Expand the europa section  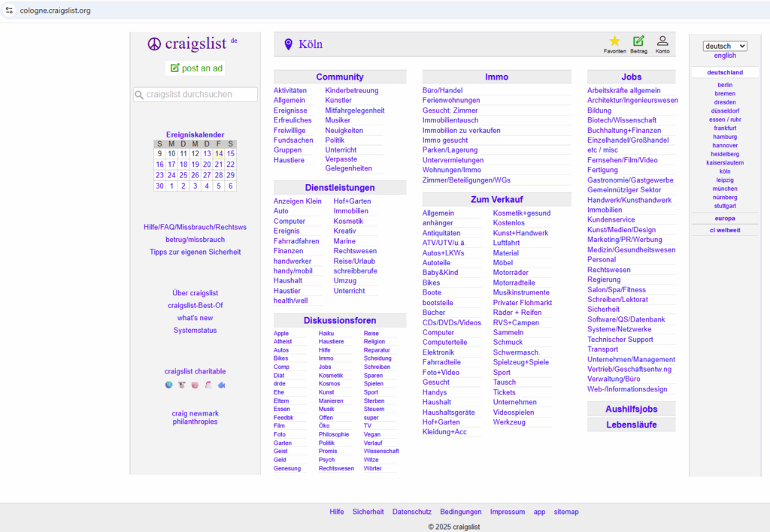(x=725, y=218)
